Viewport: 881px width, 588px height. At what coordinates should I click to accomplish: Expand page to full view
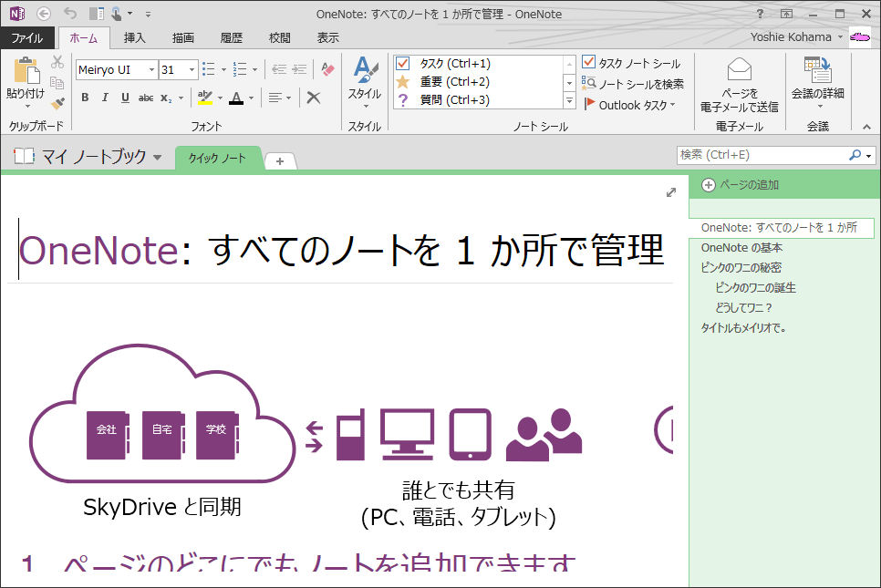point(671,192)
